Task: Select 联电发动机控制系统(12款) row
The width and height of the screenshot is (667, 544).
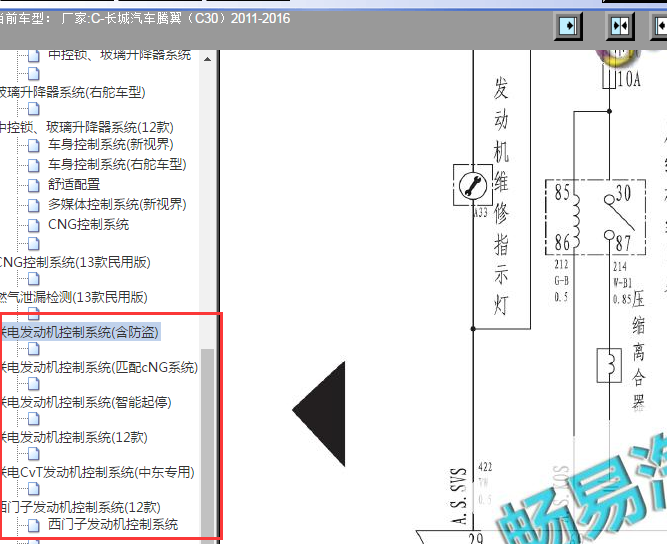Action: tap(74, 437)
